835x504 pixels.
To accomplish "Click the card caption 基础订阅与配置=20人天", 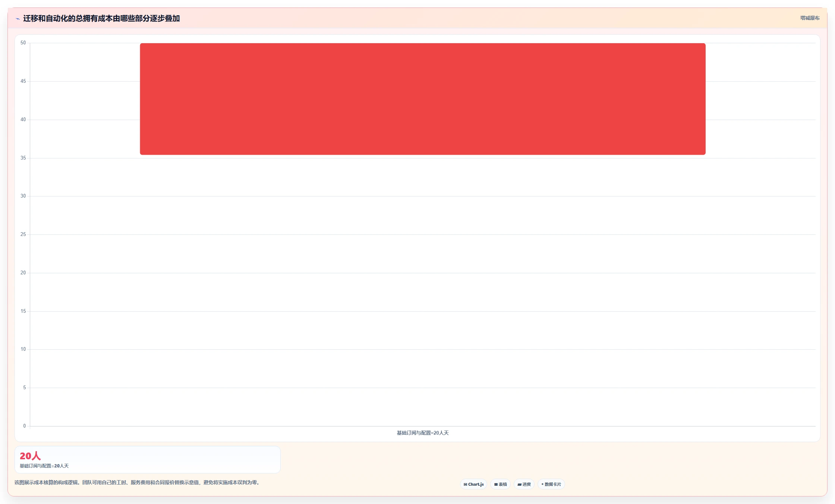I will point(44,466).
